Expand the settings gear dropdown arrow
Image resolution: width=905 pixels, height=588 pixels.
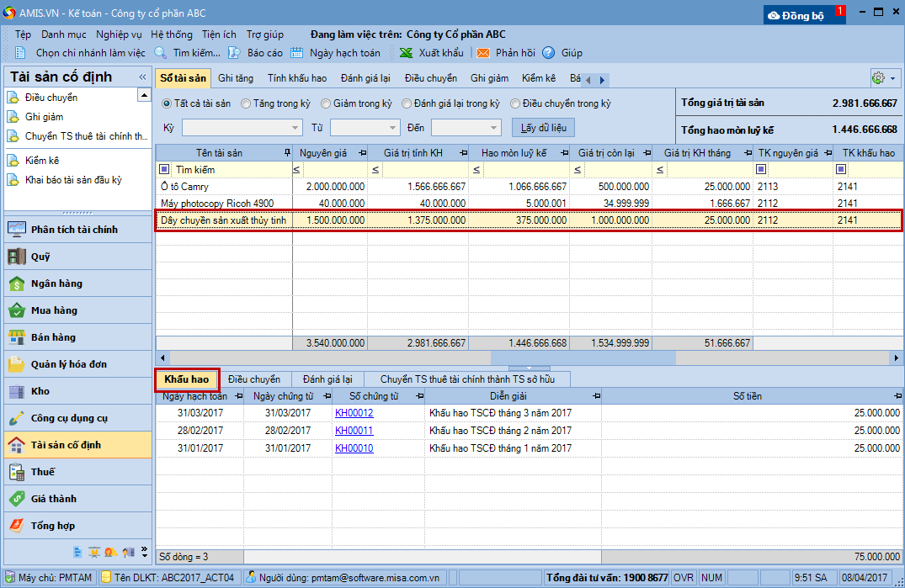pos(892,78)
